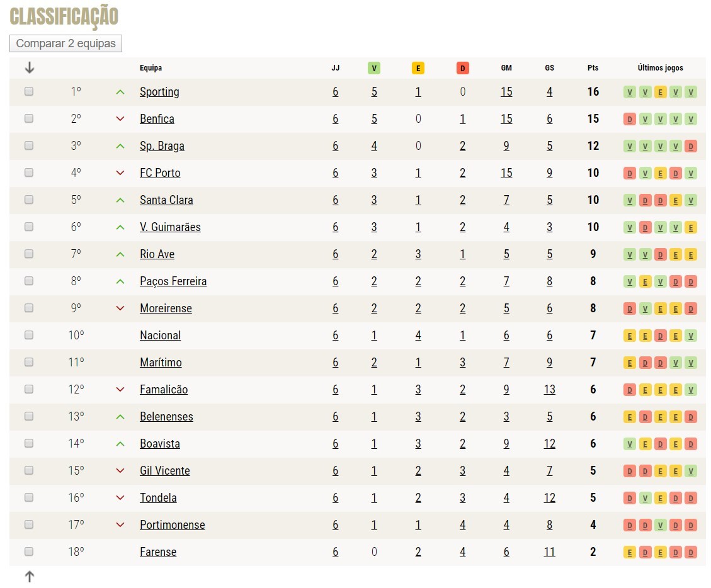Image resolution: width=711 pixels, height=588 pixels.
Task: Sort by the GM goals scored header
Action: [x=506, y=68]
